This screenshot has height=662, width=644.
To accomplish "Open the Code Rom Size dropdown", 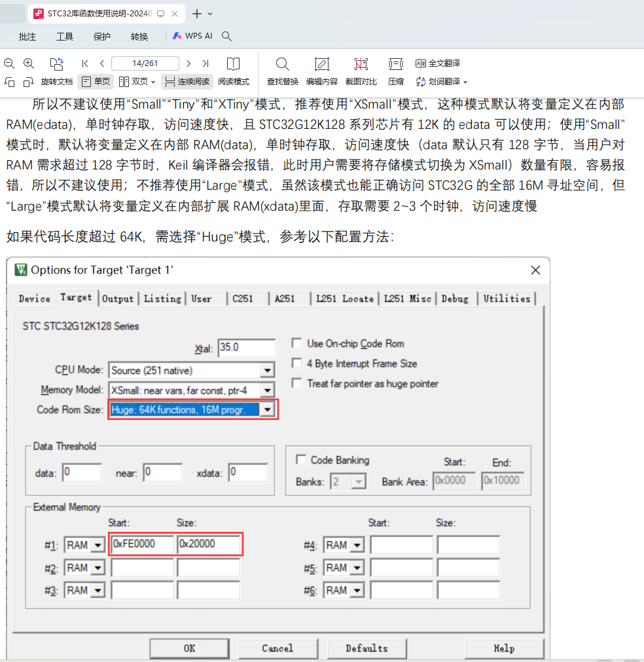I will tap(267, 409).
